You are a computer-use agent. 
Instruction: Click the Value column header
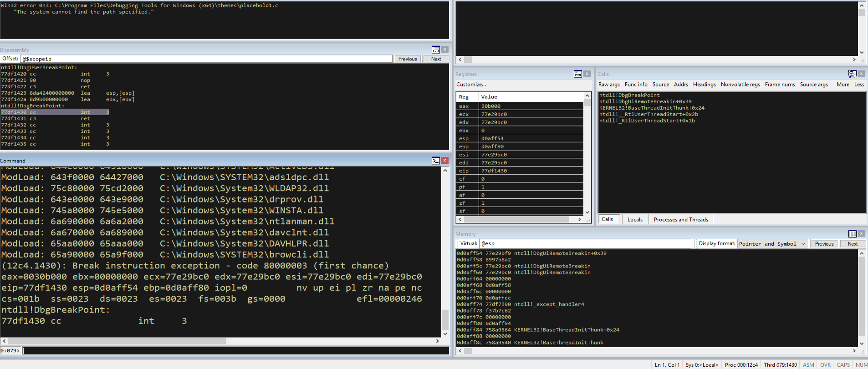pos(531,97)
